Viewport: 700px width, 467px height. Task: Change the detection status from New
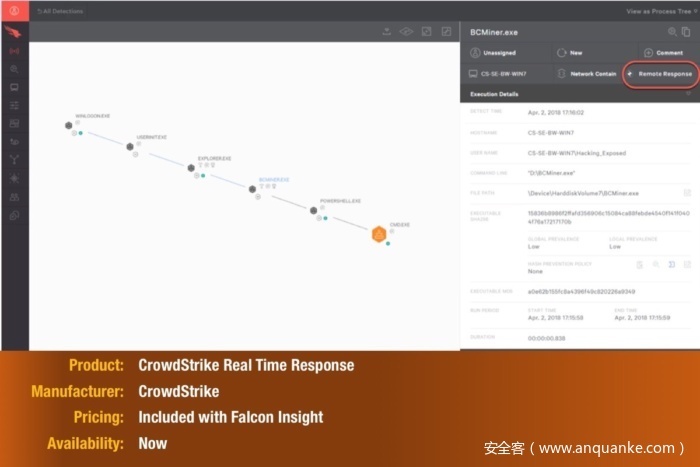point(570,53)
